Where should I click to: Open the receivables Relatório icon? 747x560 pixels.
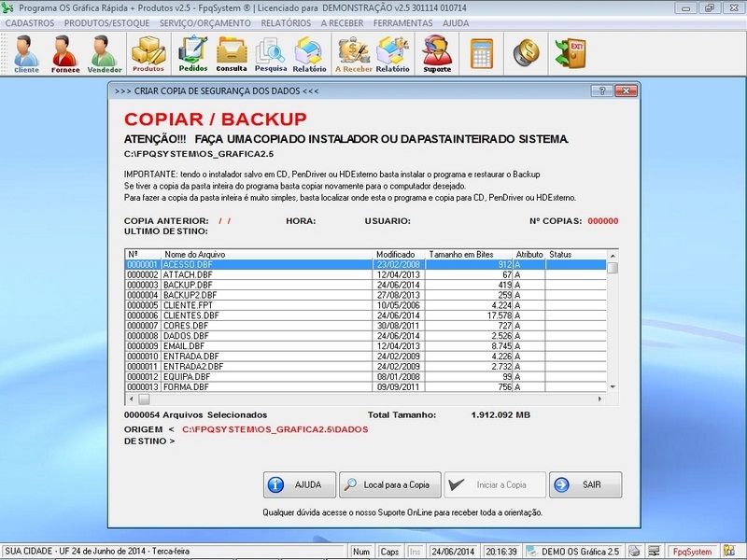392,54
